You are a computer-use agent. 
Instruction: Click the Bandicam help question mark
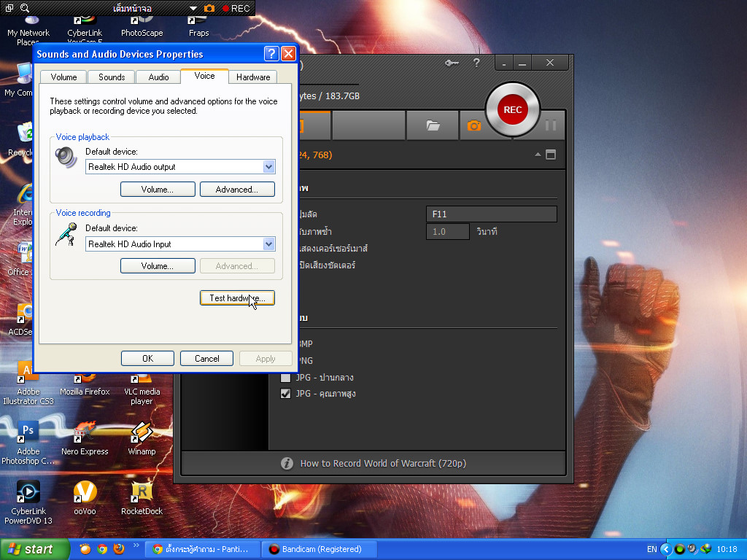click(476, 63)
